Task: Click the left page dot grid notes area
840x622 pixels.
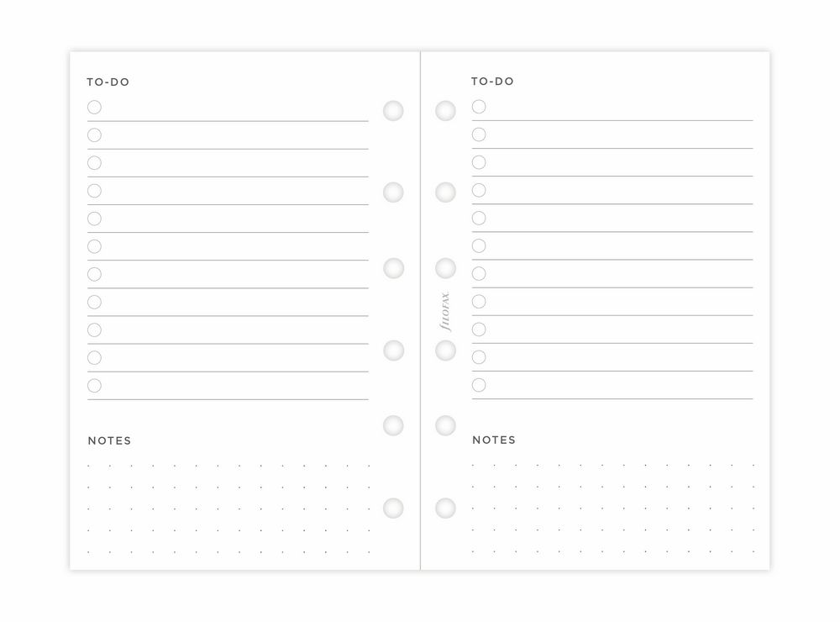Action: tap(228, 509)
